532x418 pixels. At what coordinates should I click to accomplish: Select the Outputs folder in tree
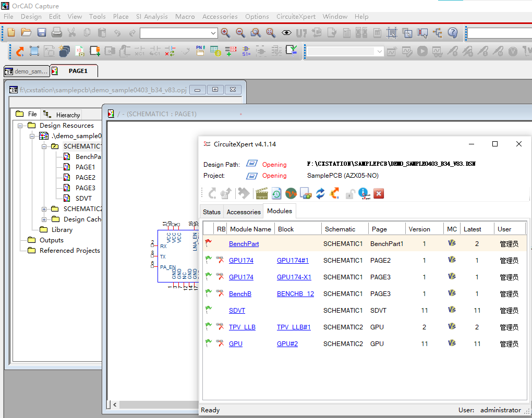pos(51,240)
